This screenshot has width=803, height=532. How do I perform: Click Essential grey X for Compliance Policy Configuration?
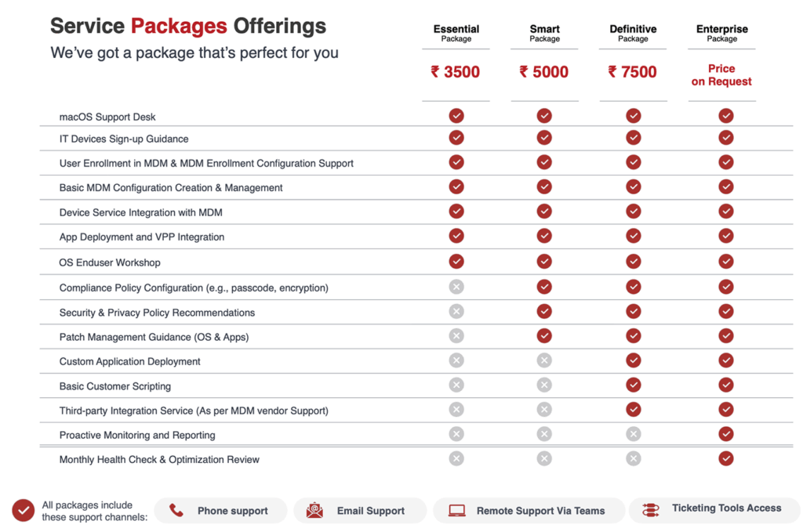coord(456,287)
